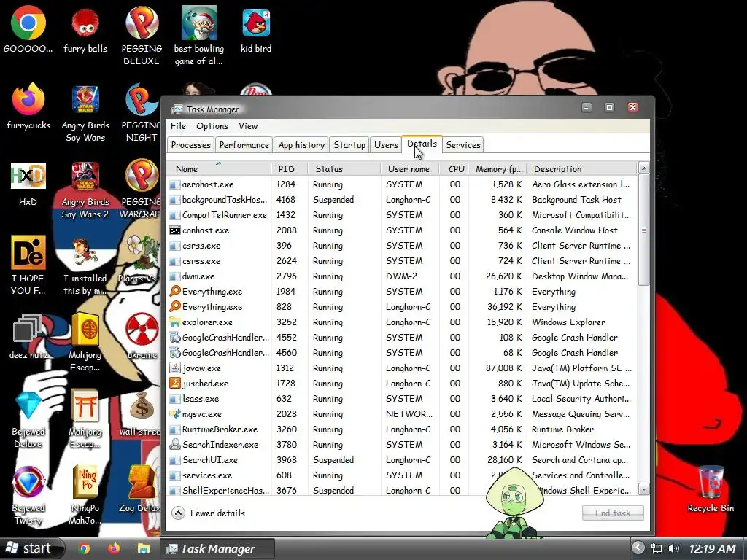The height and width of the screenshot is (560, 747).
Task: Select explorer.exe in the list
Action: [402, 322]
